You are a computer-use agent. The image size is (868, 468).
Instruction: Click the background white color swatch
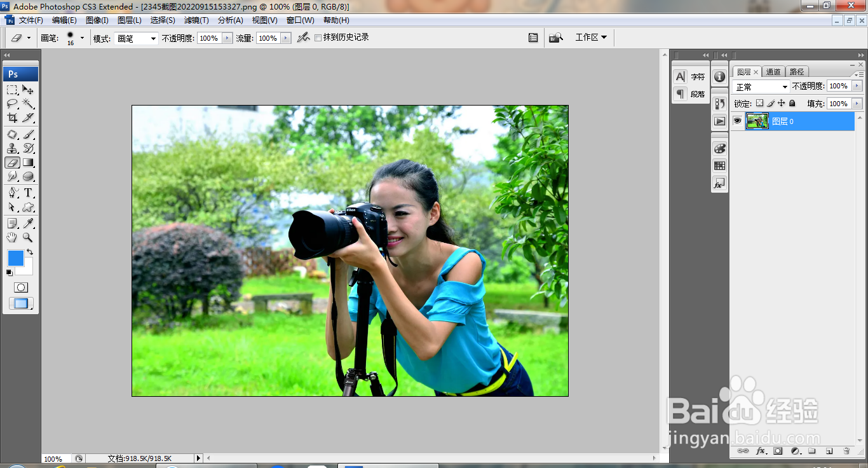(28, 270)
